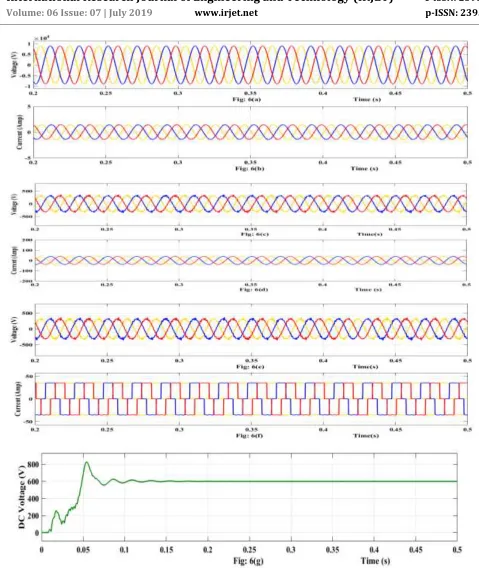Viewport: 479px width, 568px height.
Task: Select the 'Fig: 6(e)' caption
Action: tap(250, 367)
